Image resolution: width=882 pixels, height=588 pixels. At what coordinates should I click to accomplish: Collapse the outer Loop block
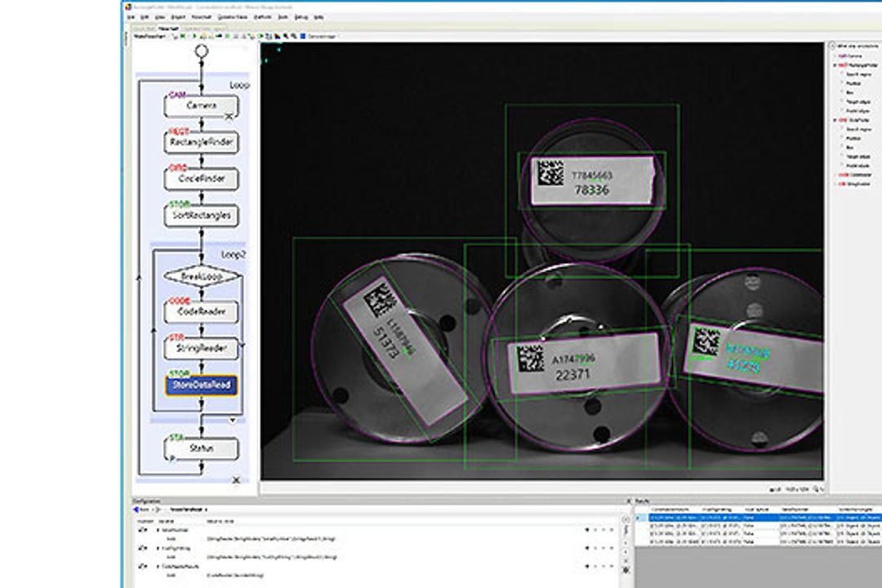(x=236, y=480)
